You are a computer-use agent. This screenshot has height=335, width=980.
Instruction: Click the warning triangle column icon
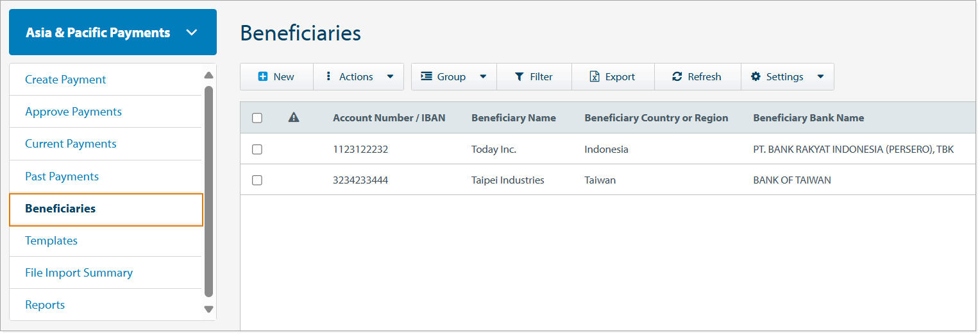[x=294, y=117]
